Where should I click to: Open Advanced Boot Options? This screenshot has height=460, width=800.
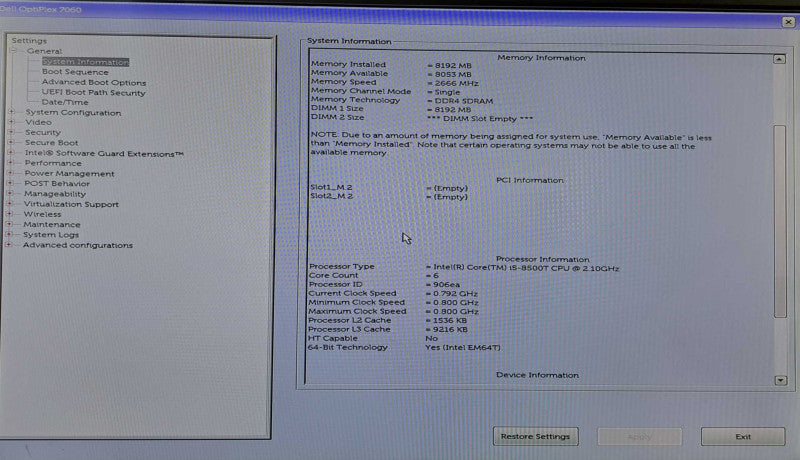(x=94, y=82)
